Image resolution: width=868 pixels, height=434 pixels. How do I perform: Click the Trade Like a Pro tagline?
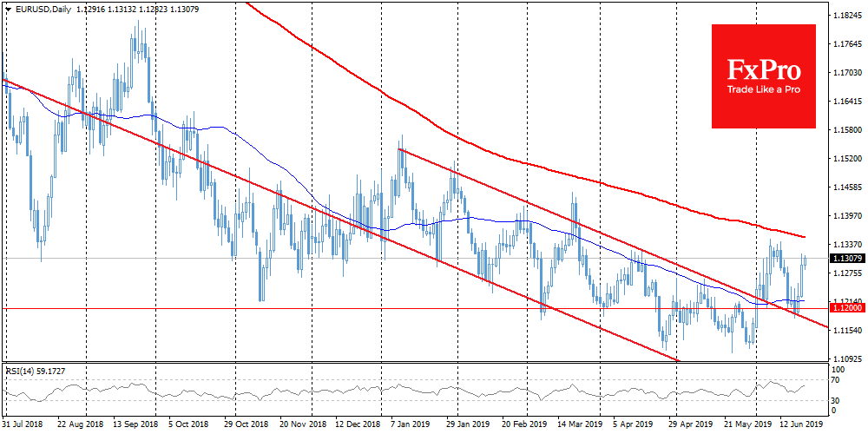(764, 91)
